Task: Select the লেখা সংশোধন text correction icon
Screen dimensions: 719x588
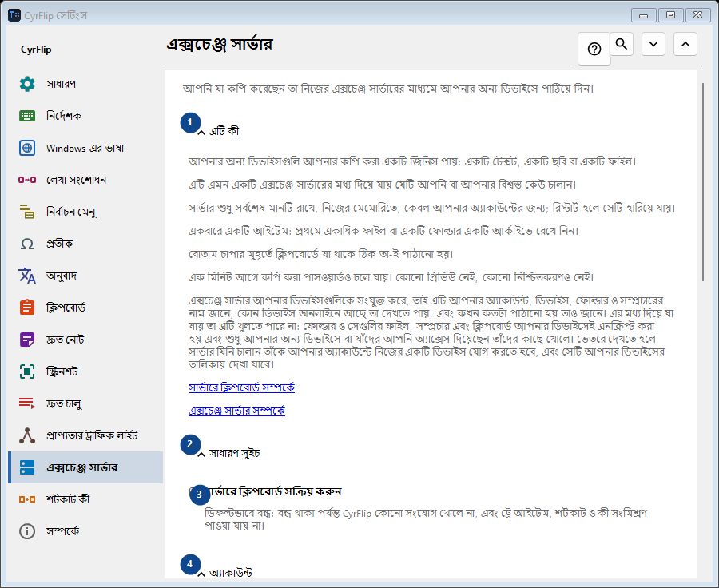Action: tap(27, 180)
